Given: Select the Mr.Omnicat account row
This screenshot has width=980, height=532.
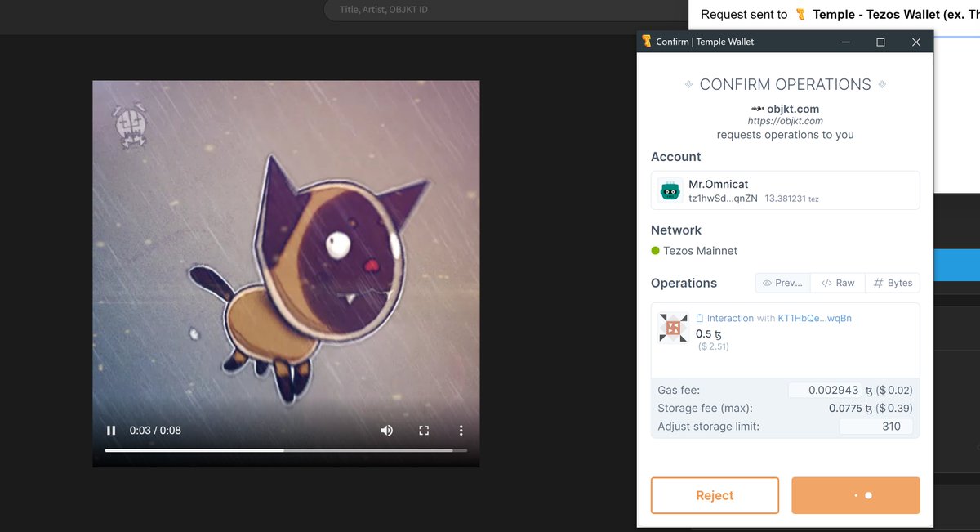Looking at the screenshot, I should tap(786, 190).
